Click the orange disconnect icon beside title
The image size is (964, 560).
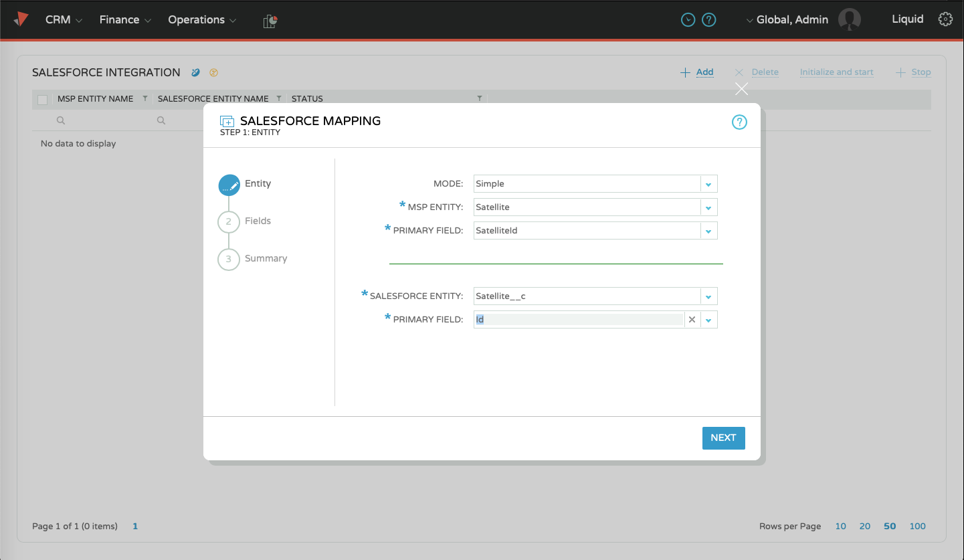214,72
